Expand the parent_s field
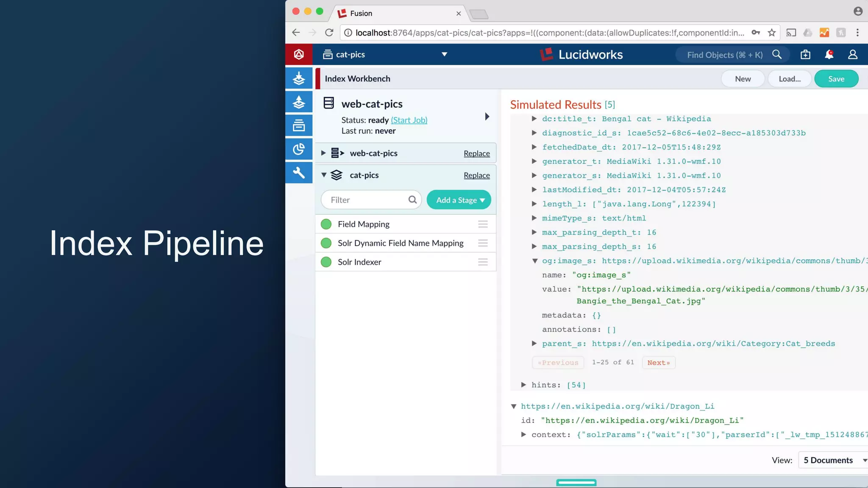 point(534,344)
